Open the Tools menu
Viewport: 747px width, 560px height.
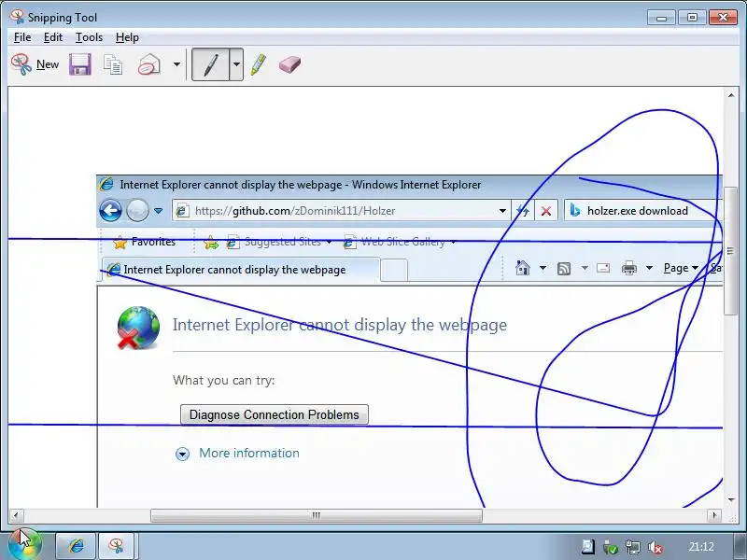(x=89, y=37)
